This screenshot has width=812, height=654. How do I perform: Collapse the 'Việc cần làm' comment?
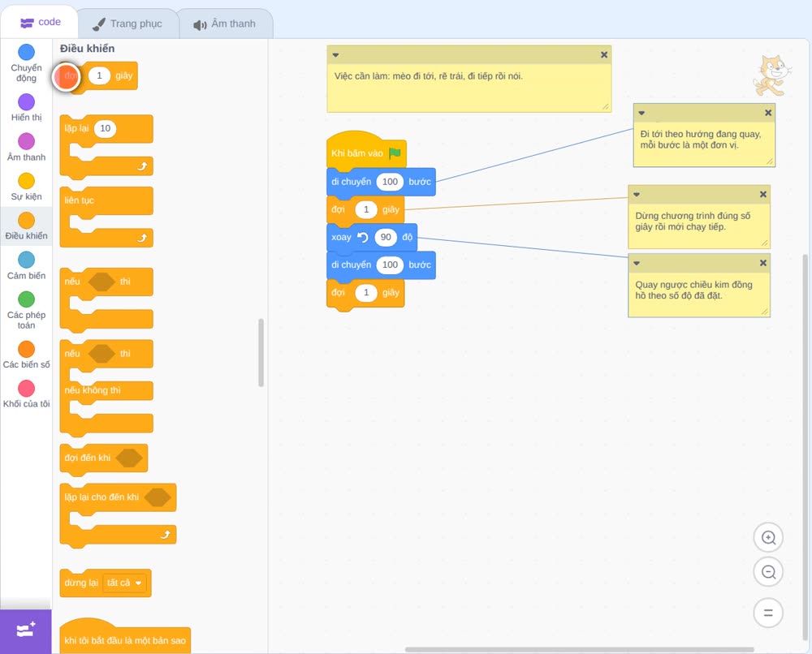pos(335,55)
